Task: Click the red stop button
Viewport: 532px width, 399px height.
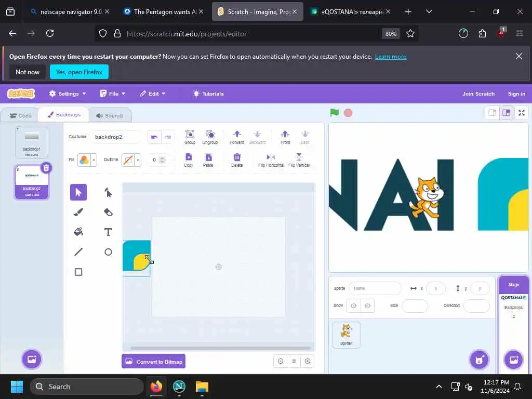Action: (x=348, y=113)
